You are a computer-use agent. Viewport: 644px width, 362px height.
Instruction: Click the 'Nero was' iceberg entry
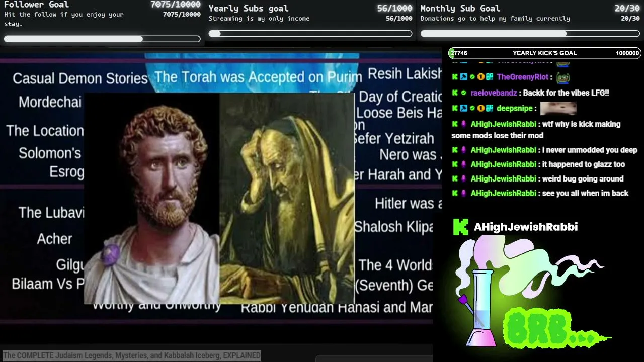tap(409, 155)
